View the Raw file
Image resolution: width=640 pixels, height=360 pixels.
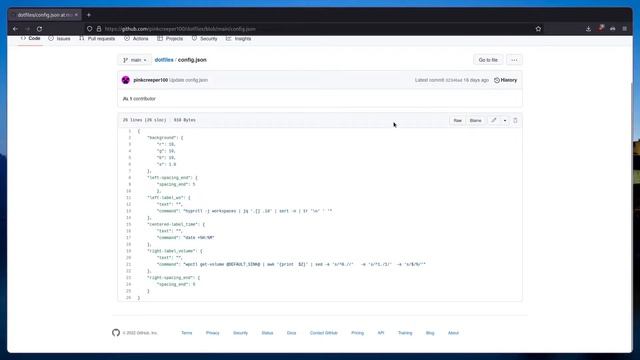pyautogui.click(x=458, y=120)
